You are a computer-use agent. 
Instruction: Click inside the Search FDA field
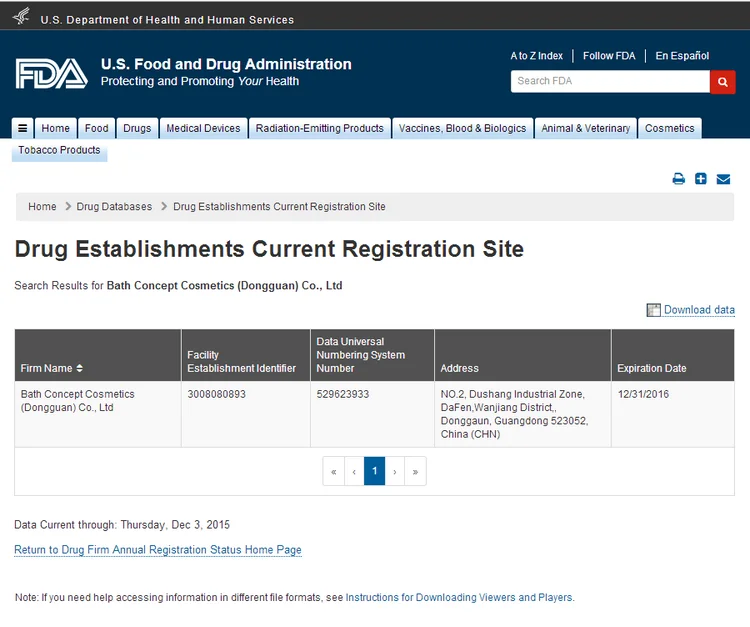pyautogui.click(x=610, y=81)
